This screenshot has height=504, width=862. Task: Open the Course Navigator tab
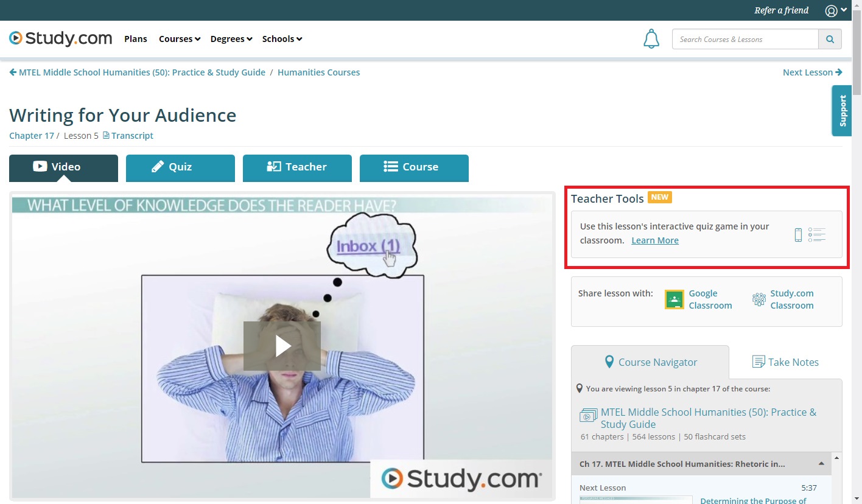click(x=650, y=362)
